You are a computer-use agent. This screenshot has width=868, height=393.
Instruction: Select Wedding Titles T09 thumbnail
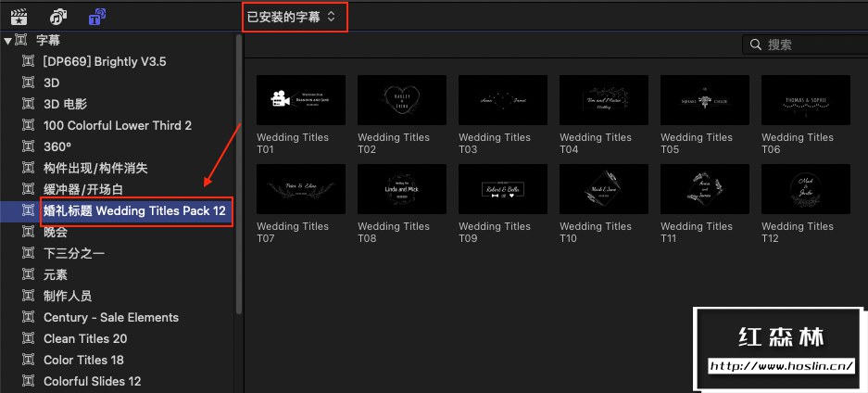(x=503, y=189)
